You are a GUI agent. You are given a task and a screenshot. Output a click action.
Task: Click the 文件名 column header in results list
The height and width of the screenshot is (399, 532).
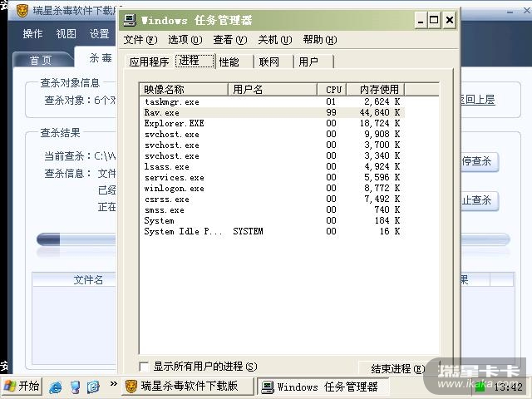click(75, 279)
